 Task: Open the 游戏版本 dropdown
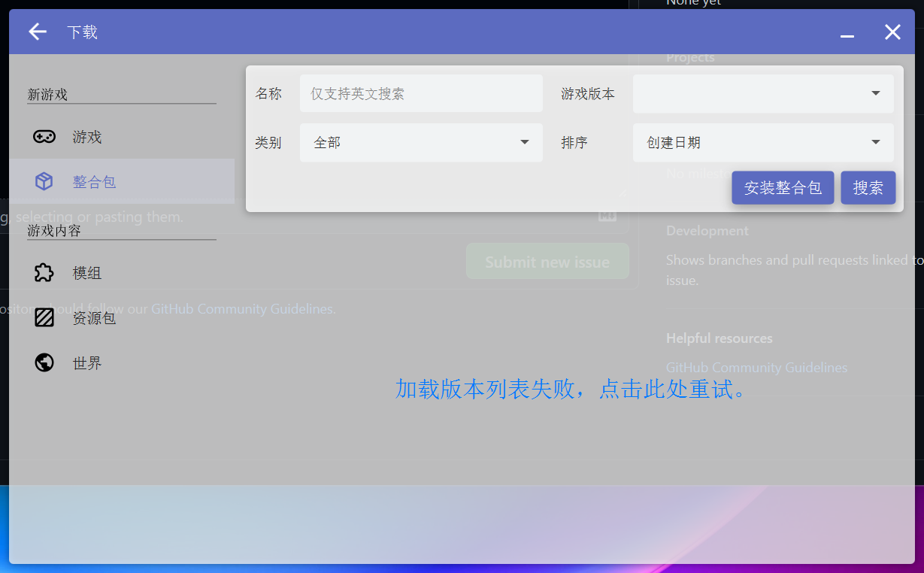[762, 93]
